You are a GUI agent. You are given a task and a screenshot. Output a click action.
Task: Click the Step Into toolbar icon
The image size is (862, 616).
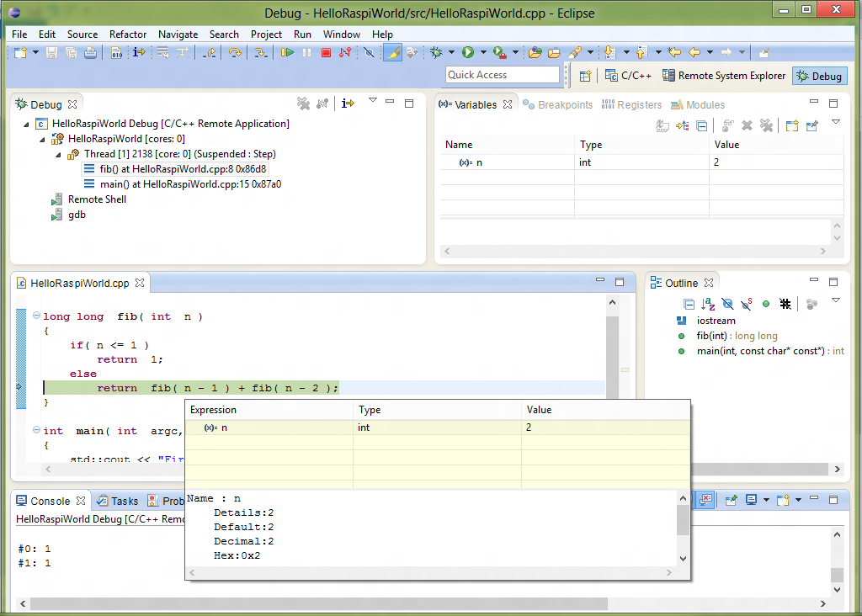click(260, 52)
